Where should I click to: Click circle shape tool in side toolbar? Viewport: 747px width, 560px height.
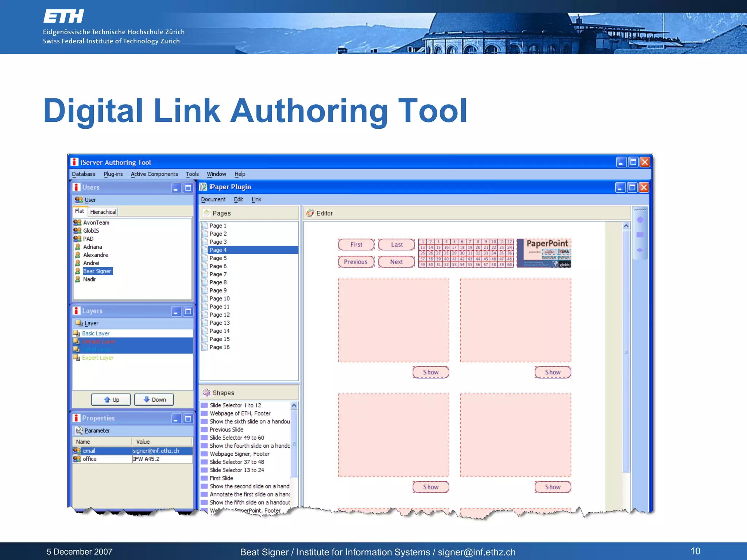click(640, 220)
